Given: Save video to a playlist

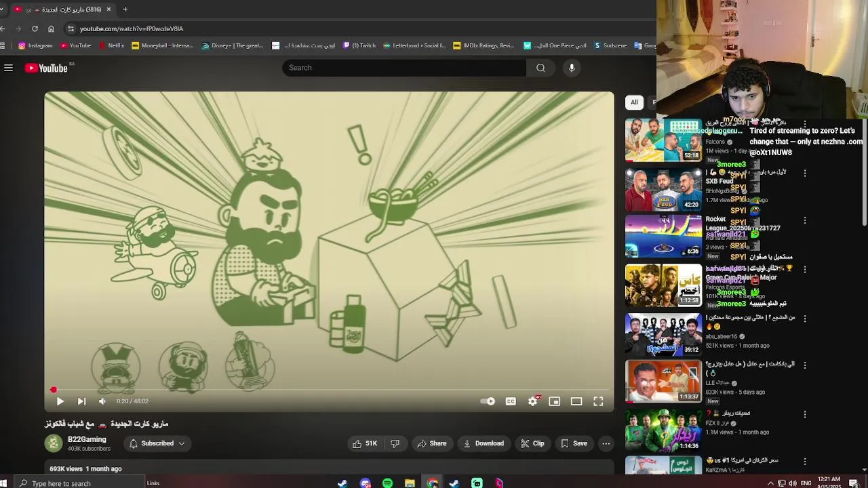Looking at the screenshot, I should click(574, 443).
